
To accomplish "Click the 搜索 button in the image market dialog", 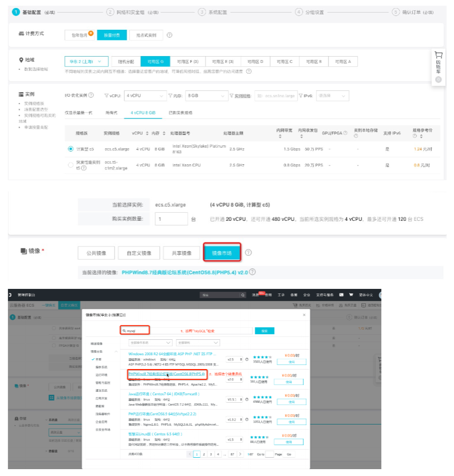I will point(264,331).
